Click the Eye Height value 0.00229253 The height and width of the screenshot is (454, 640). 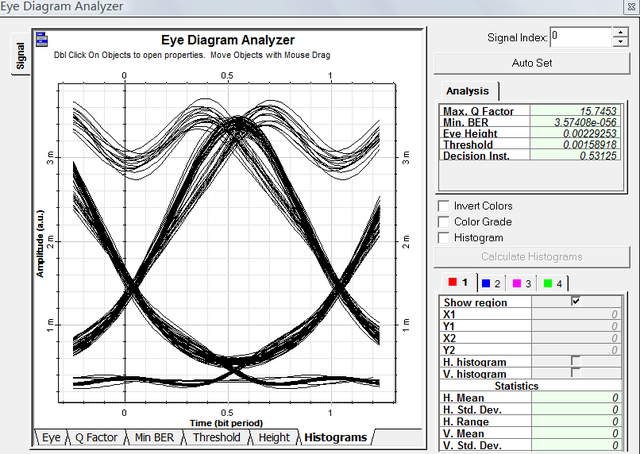tap(576, 133)
